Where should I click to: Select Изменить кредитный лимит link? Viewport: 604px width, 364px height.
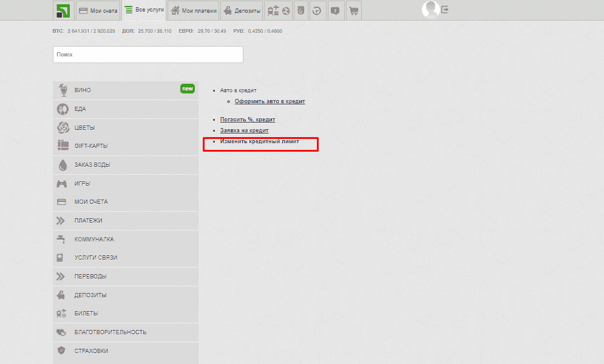click(x=259, y=141)
